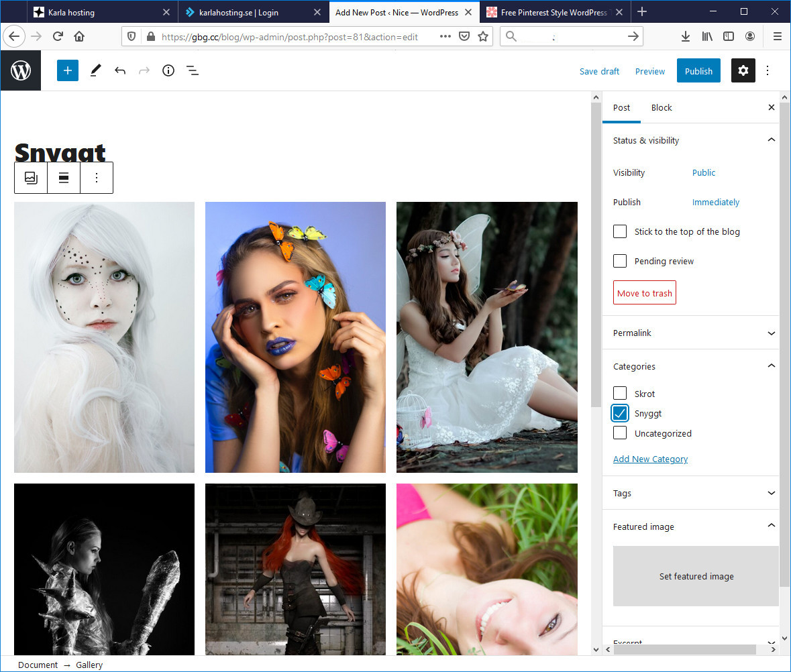This screenshot has height=672, width=791.
Task: Enable Stick to the top of the blog
Action: point(620,231)
